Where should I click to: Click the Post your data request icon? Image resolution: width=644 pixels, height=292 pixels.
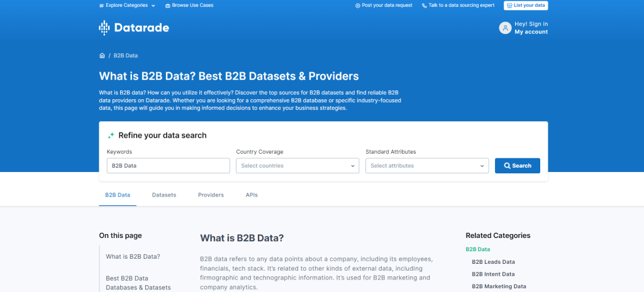(x=358, y=6)
